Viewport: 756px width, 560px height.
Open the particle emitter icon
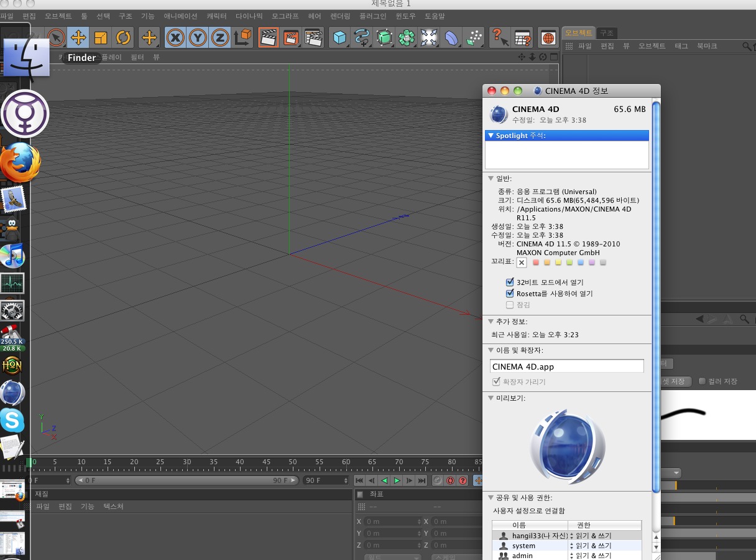coord(474,38)
